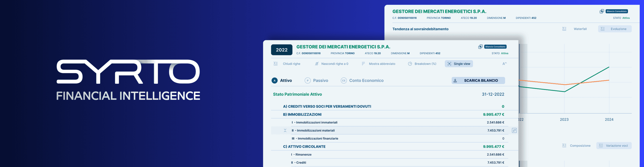Click the Waterfall view option in back window

click(x=580, y=29)
